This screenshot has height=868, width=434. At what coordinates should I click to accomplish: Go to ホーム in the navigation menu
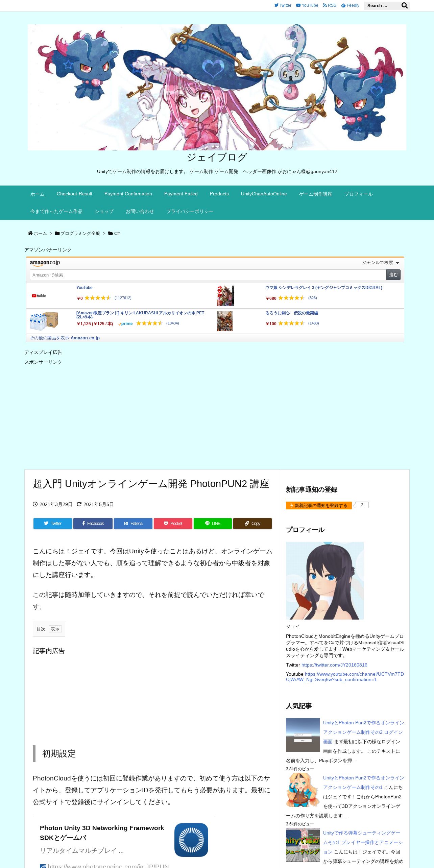[x=38, y=194]
